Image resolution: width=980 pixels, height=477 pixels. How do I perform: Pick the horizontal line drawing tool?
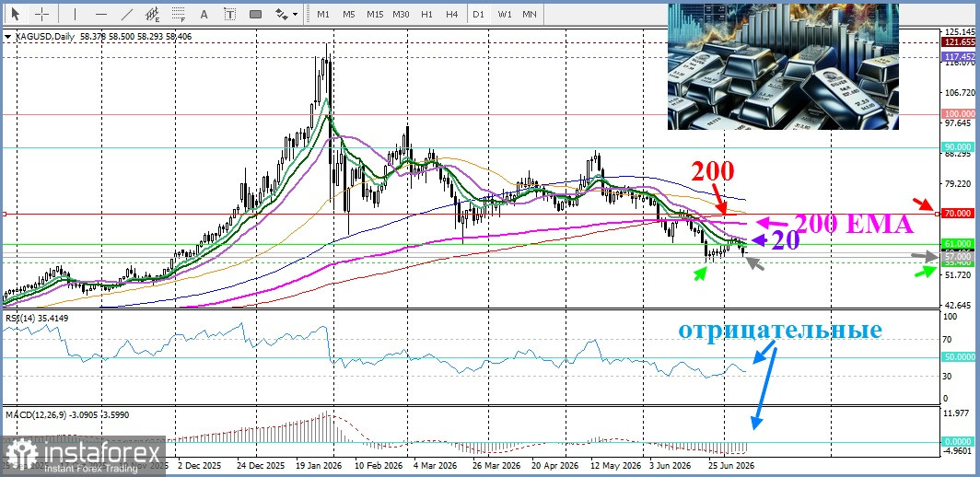click(x=100, y=14)
